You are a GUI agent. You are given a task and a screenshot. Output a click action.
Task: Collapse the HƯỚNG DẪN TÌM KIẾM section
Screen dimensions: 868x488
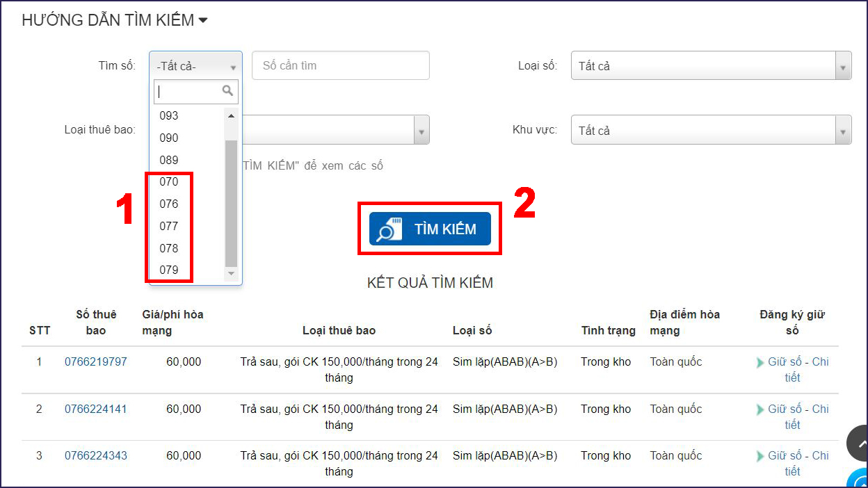coord(202,20)
